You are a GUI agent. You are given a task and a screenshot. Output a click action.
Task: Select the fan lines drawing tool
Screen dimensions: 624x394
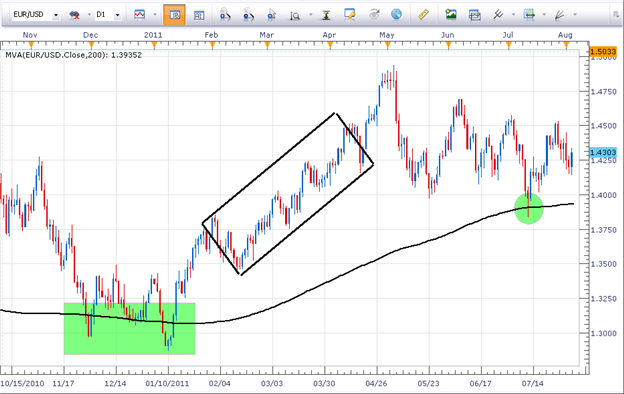point(559,15)
